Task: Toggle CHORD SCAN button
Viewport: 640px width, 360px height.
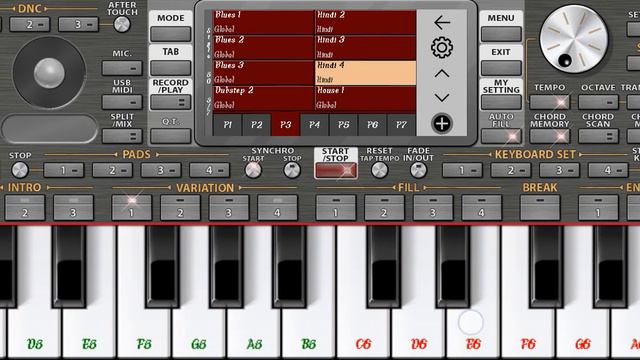Action: pyautogui.click(x=598, y=136)
